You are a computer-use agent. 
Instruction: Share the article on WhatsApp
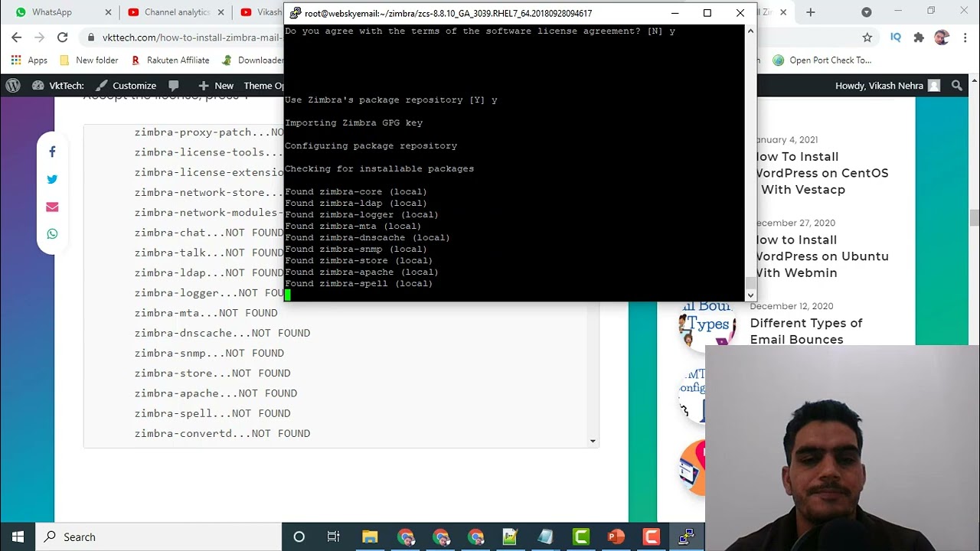pyautogui.click(x=52, y=234)
